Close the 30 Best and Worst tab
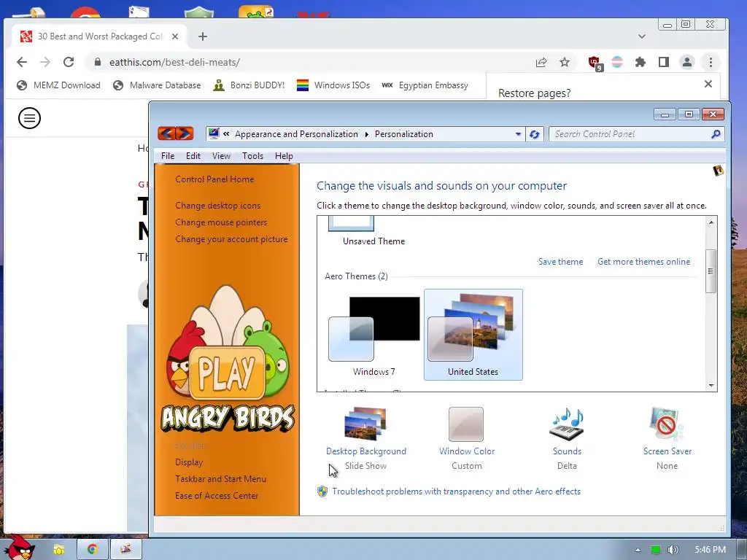The height and width of the screenshot is (560, 747). [x=175, y=36]
